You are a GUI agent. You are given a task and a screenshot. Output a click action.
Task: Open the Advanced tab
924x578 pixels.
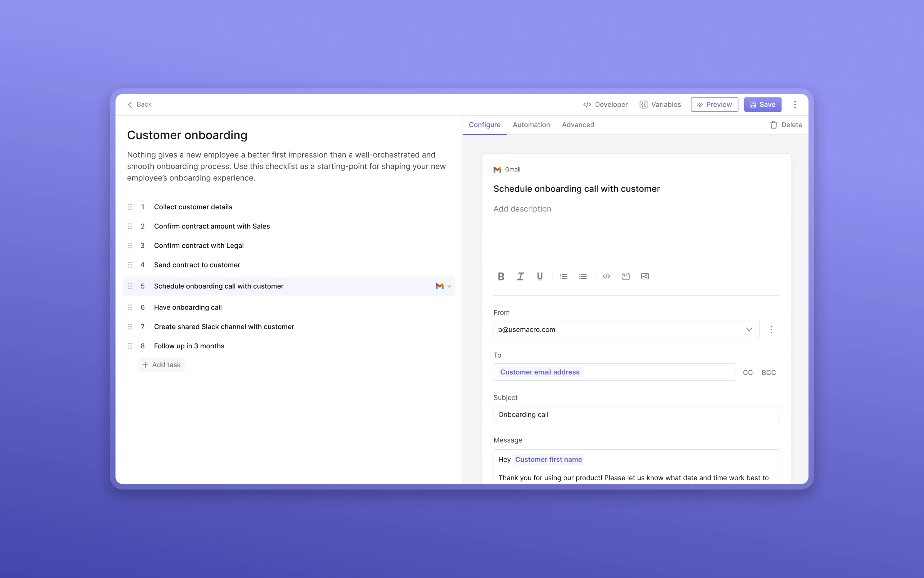pyautogui.click(x=578, y=125)
